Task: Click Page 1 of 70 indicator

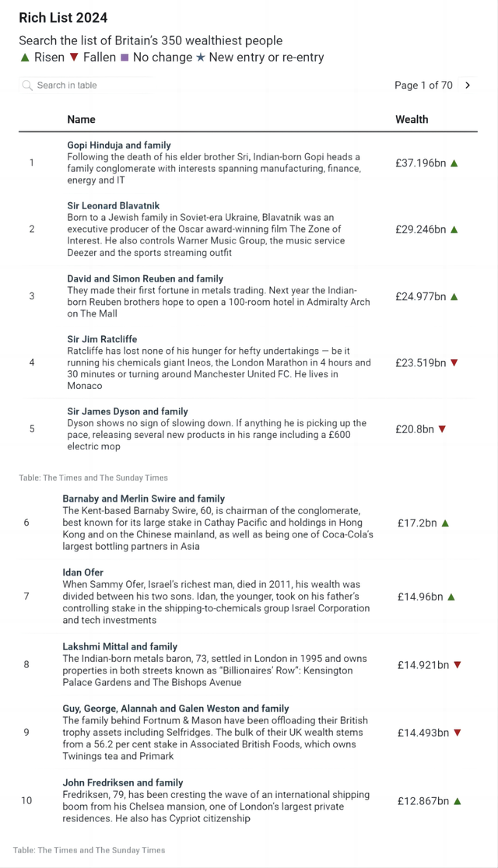Action: (423, 86)
